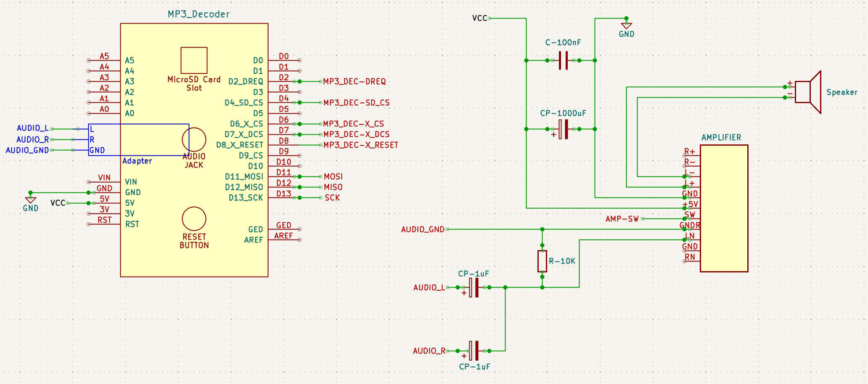868x384 pixels.
Task: Select the CP-1uF capacitor on AUDIO_L
Action: [x=474, y=288]
